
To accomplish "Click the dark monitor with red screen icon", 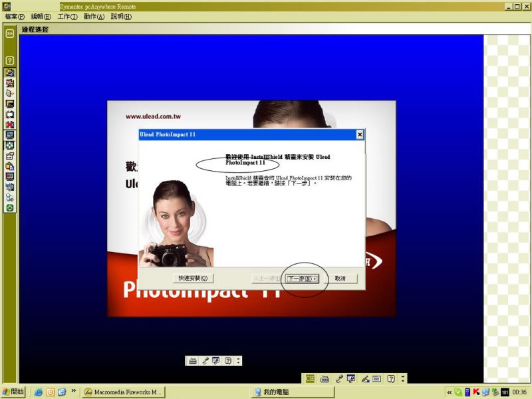I will pos(9,177).
